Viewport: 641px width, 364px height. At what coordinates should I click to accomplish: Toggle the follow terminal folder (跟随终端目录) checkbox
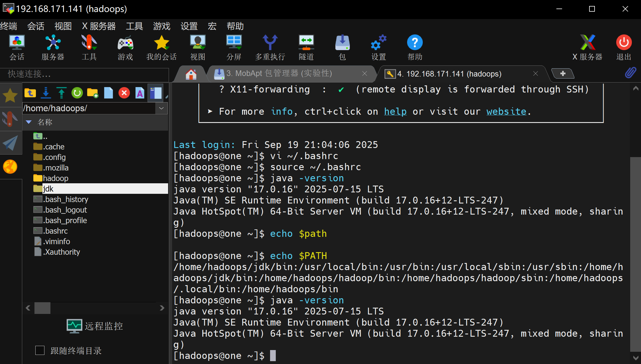click(x=40, y=350)
